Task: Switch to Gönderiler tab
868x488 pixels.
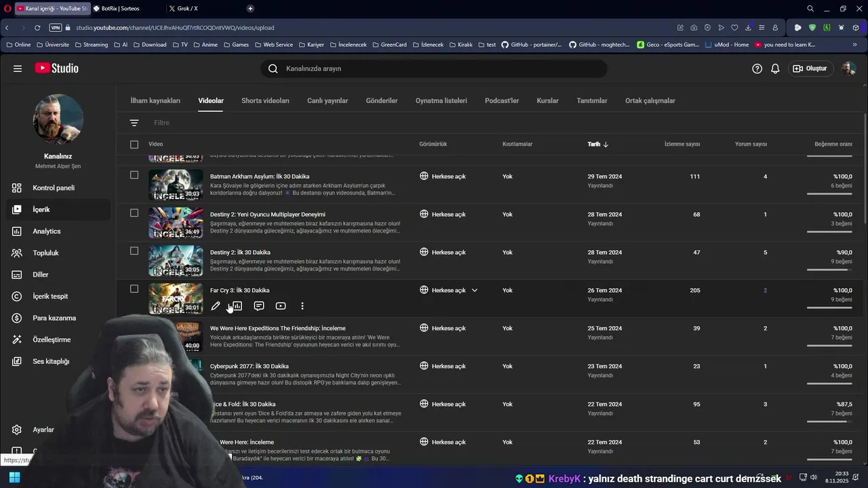Action: coord(382,100)
